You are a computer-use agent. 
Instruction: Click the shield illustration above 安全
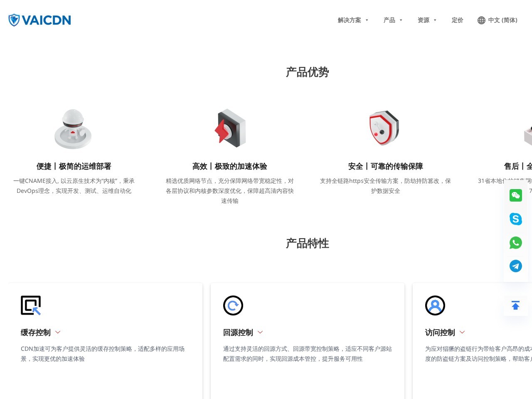click(384, 128)
